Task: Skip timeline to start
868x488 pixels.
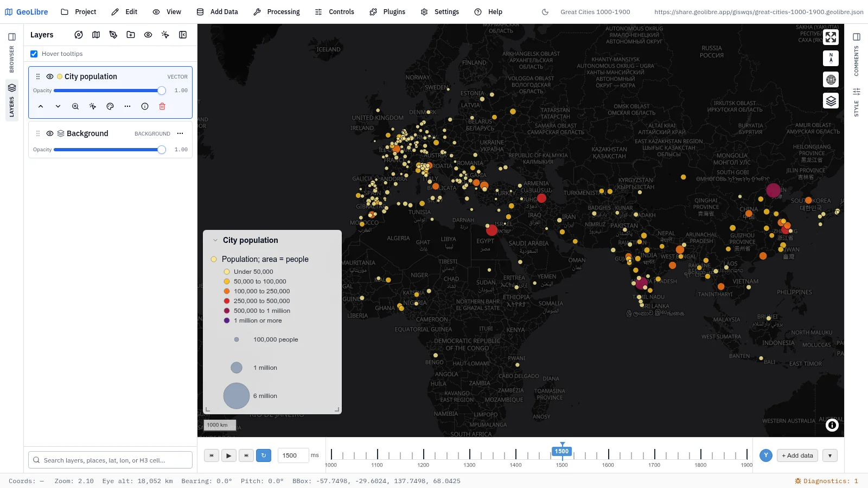Action: tap(212, 455)
